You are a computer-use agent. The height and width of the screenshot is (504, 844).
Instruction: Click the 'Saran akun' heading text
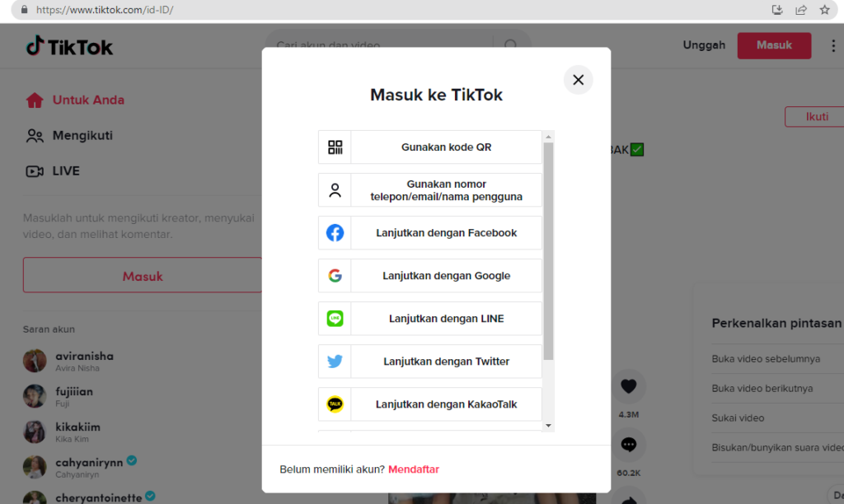point(49,329)
